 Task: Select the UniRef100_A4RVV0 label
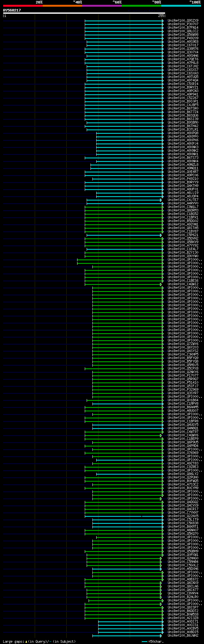pos(183,203)
